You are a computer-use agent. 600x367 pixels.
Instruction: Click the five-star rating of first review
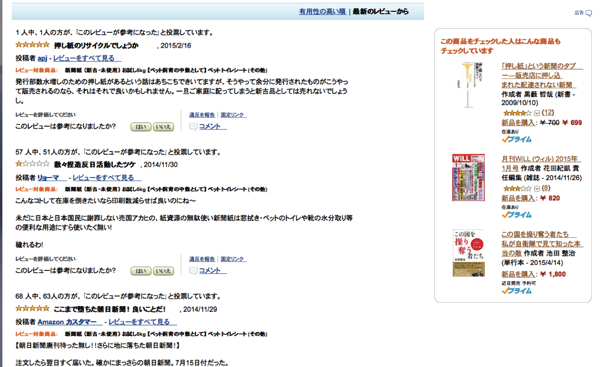33,45
